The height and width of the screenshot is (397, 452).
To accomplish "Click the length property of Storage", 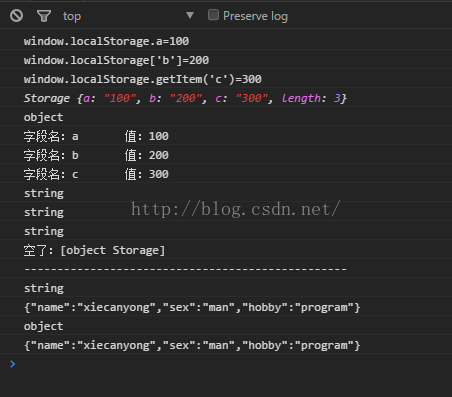I will pos(301,98).
